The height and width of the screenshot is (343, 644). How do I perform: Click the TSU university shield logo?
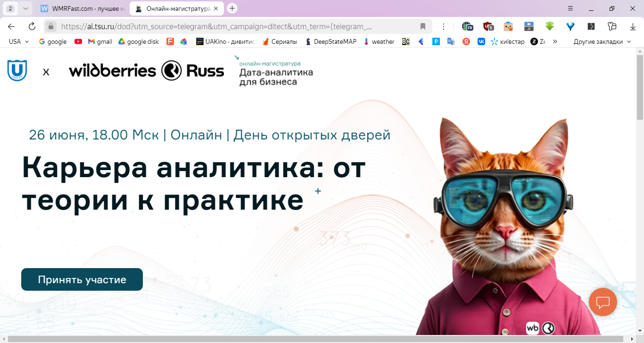17,70
